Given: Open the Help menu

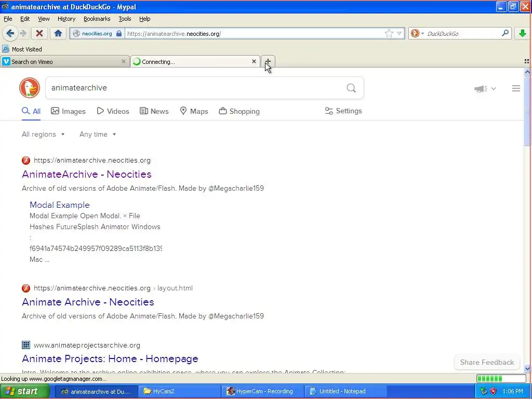Looking at the screenshot, I should (x=144, y=19).
